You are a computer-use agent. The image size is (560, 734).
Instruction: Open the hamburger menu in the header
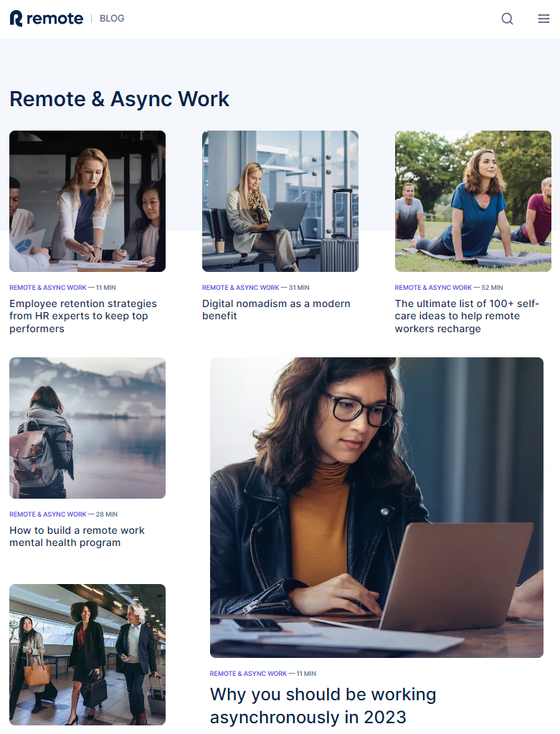pos(544,19)
